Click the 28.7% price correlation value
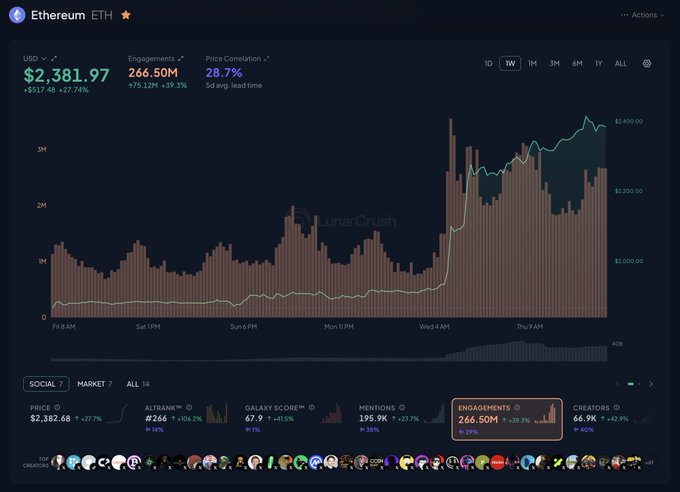 click(x=224, y=72)
